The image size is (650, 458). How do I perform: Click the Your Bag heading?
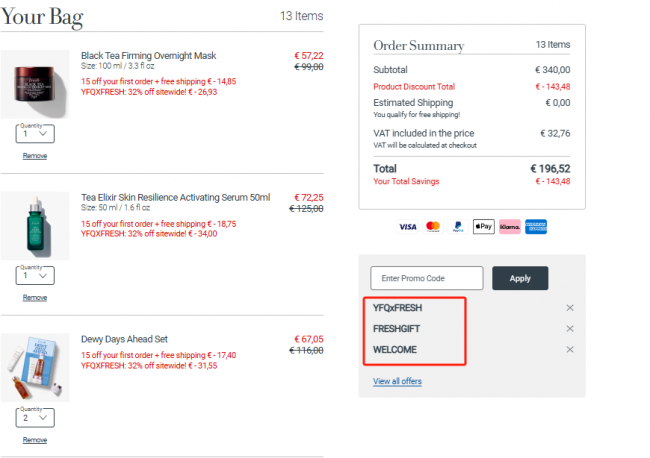[42, 17]
